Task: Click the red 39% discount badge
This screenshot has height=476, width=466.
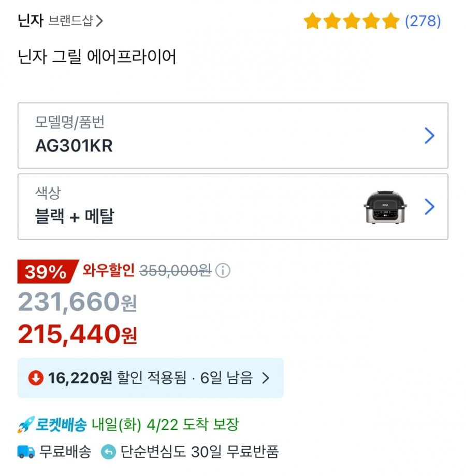Action: tap(46, 272)
